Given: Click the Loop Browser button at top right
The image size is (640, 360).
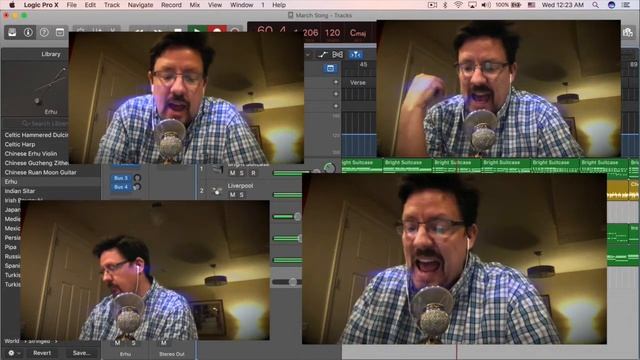Looking at the screenshot, I should point(628,33).
